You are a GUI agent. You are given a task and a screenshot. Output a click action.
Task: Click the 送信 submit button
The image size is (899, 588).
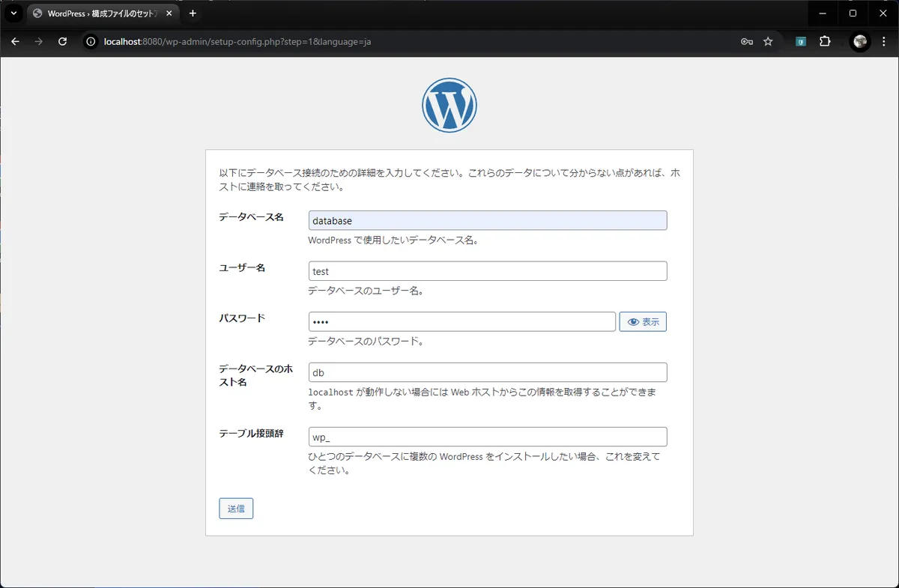[236, 509]
